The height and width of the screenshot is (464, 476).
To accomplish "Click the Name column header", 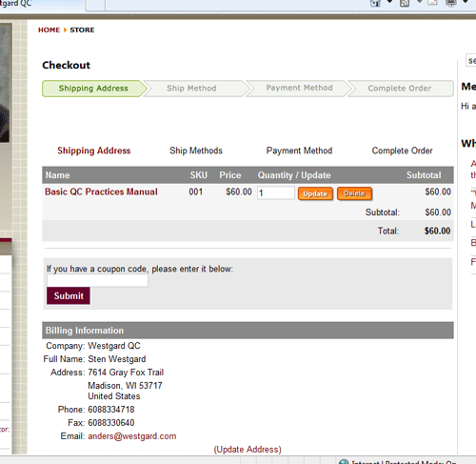I will click(57, 175).
